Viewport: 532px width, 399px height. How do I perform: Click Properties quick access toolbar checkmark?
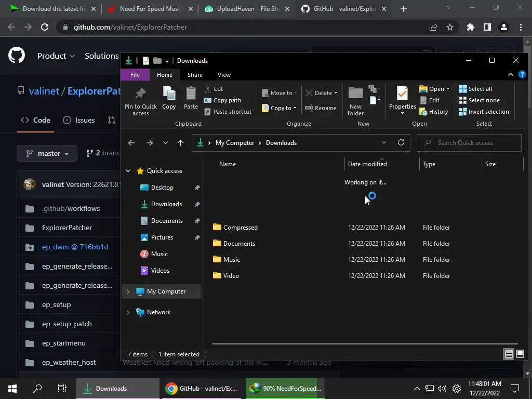coord(146,61)
